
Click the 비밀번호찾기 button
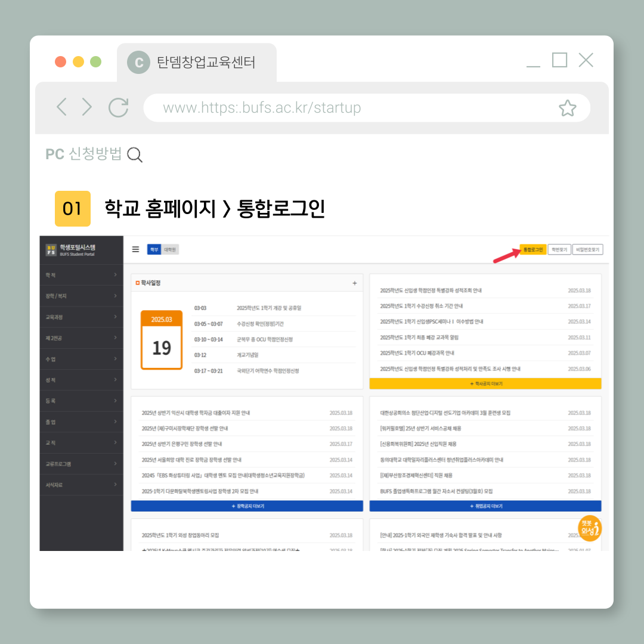coord(587,249)
